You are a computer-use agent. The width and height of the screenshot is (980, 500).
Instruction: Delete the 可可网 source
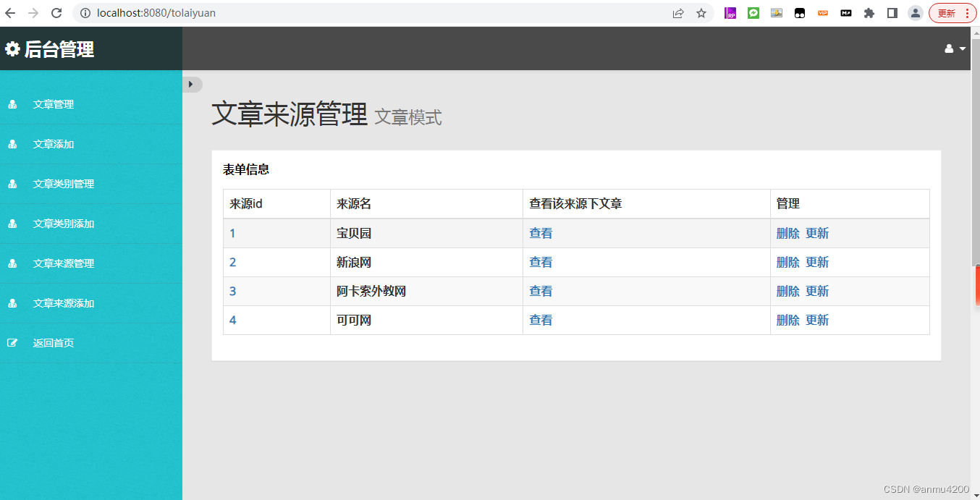click(788, 320)
